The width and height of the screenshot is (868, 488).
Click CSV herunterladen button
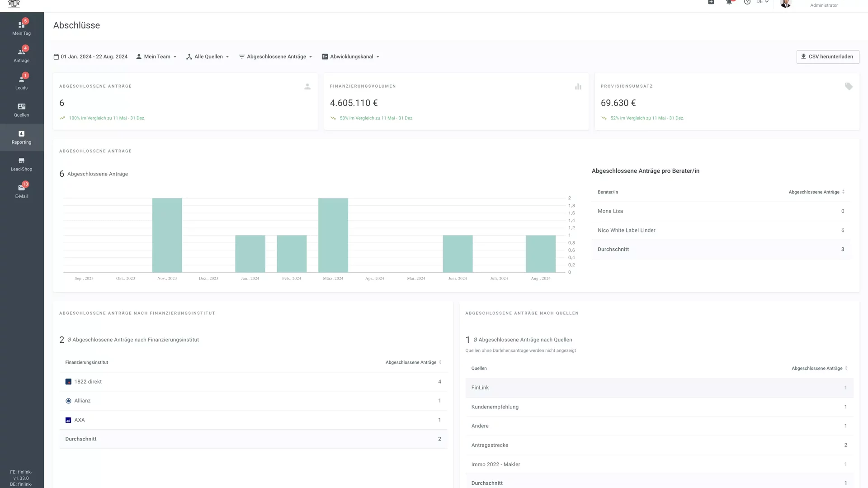pos(827,57)
